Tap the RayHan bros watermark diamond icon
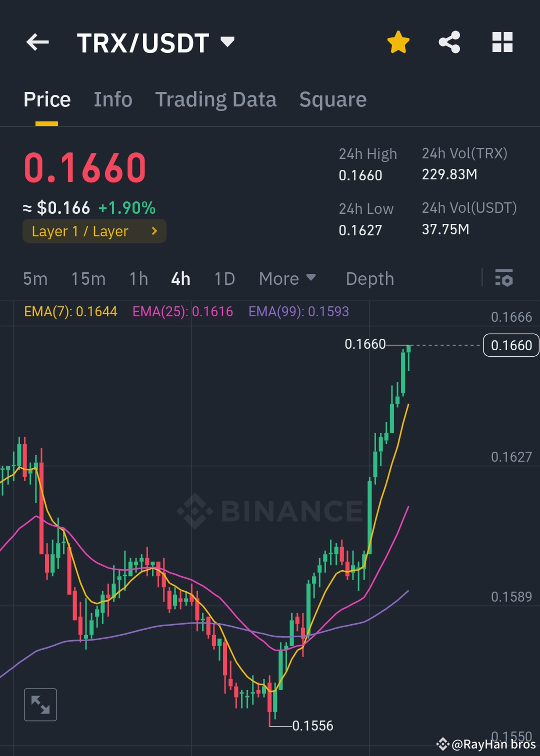The image size is (540, 756). [x=444, y=744]
